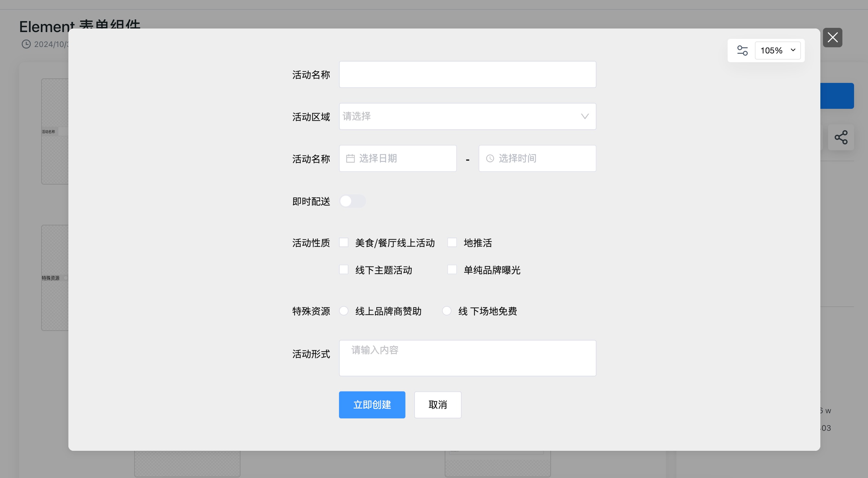Image resolution: width=868 pixels, height=478 pixels.
Task: Click the 活动区域 label text
Action: [x=311, y=117]
